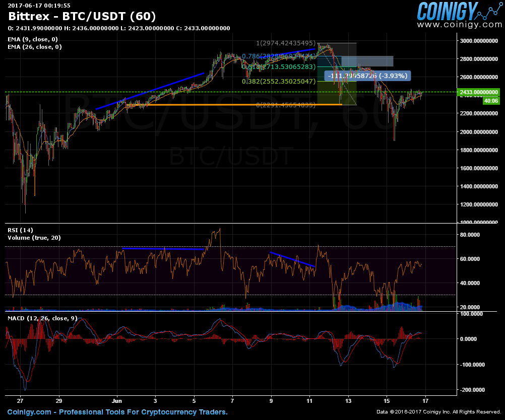Image resolution: width=505 pixels, height=420 pixels.
Task: Click the green 2433.00000000 current price tag
Action: tap(478, 92)
